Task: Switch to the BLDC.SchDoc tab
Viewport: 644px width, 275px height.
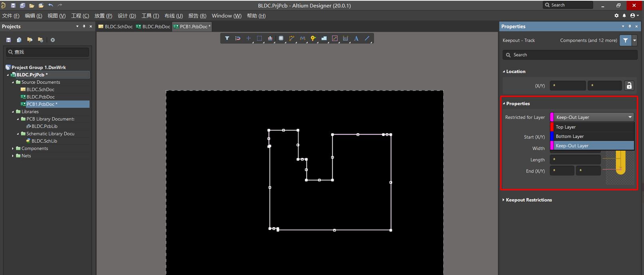Action: coord(116,27)
